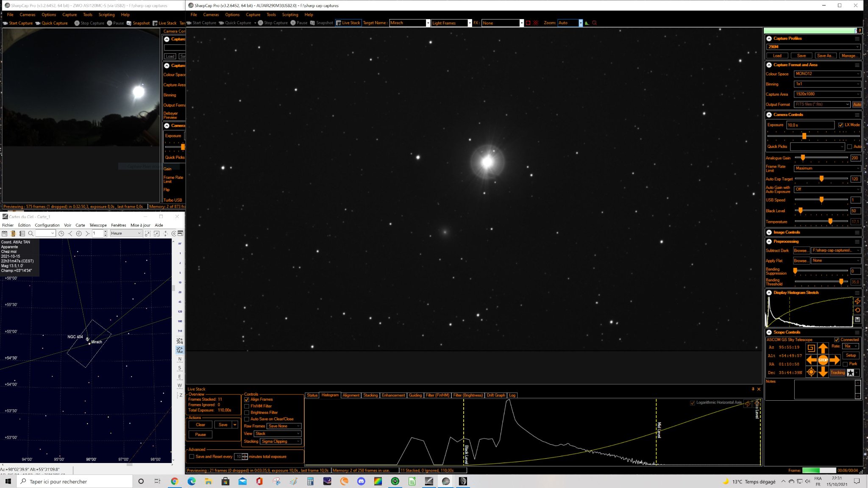Slew the telescope up with the up arrow
The height and width of the screenshot is (488, 868).
pyautogui.click(x=823, y=348)
